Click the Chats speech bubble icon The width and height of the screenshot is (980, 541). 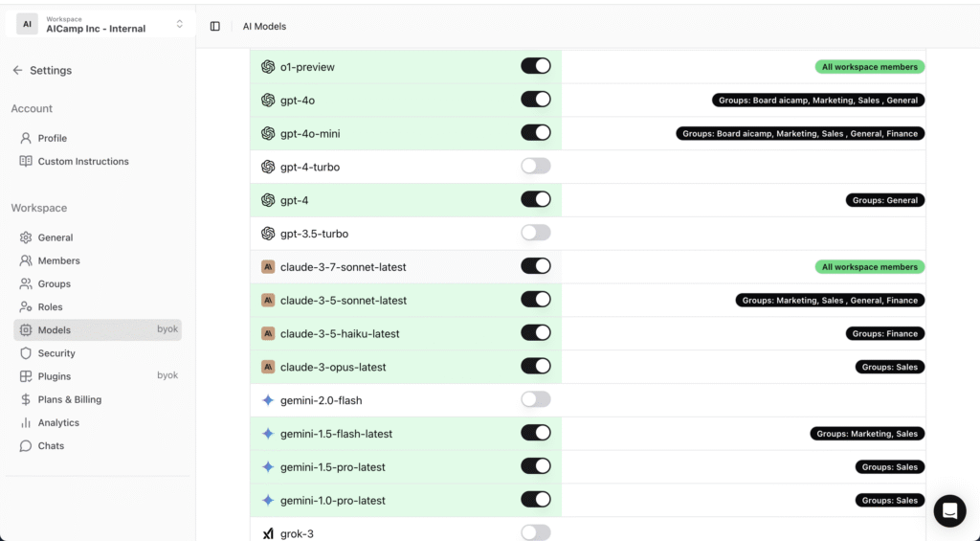[x=26, y=445]
